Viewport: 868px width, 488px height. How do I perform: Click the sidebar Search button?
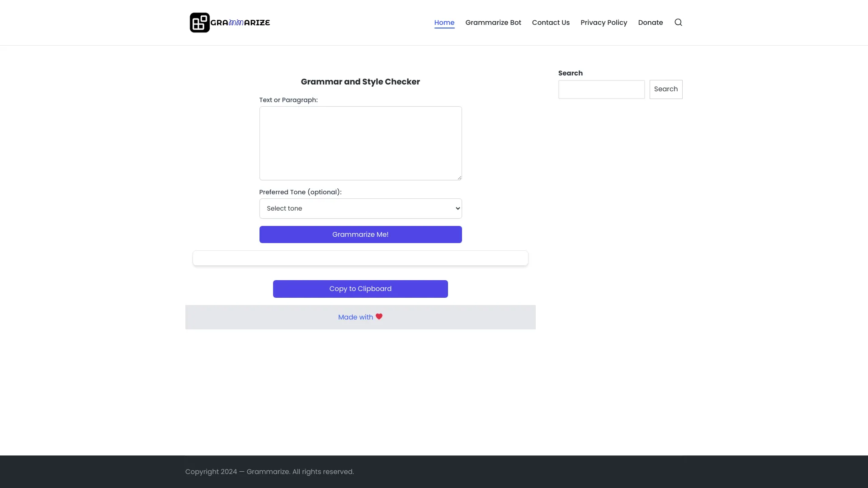pos(666,89)
